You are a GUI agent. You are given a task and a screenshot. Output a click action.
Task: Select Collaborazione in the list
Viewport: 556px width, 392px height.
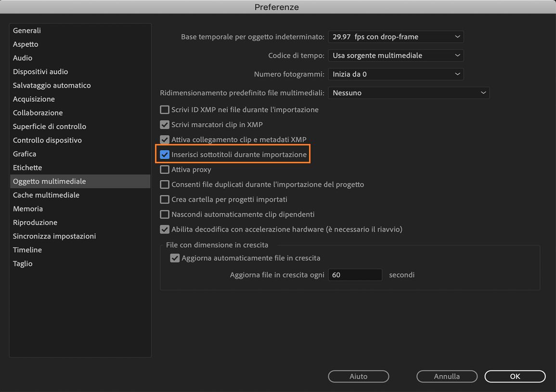(x=80, y=113)
